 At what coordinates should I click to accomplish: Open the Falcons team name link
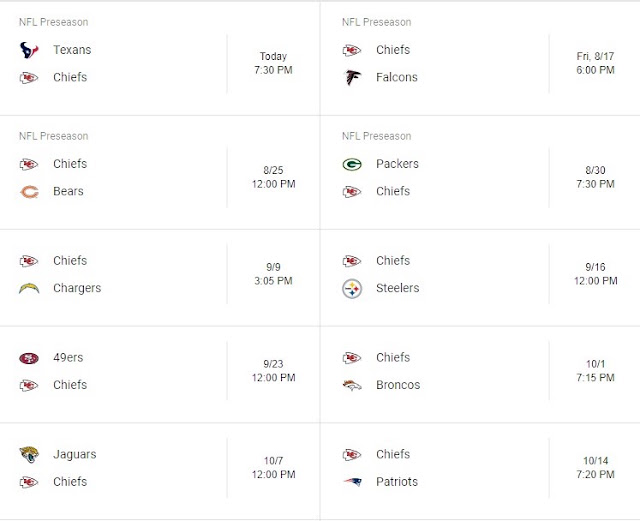coord(397,77)
